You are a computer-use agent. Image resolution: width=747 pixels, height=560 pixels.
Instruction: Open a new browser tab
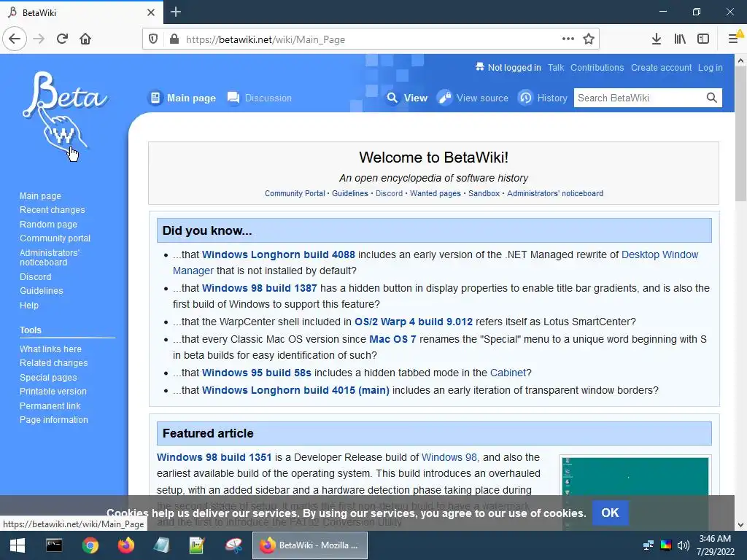[176, 12]
